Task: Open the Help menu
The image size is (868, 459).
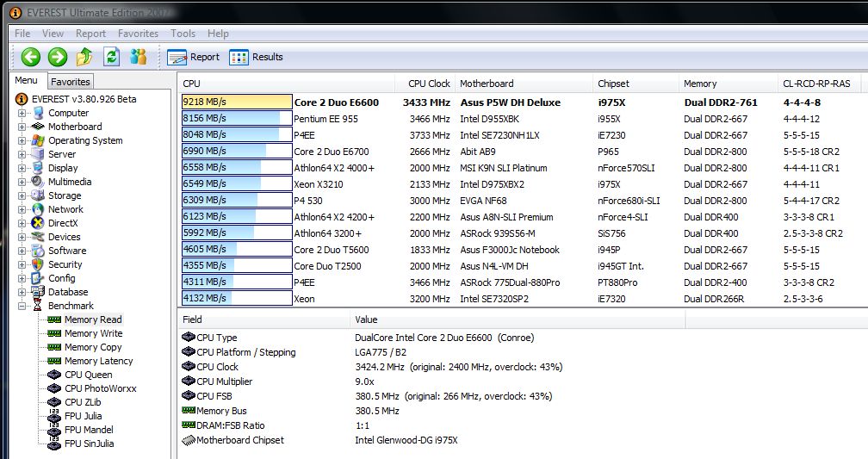Action: point(218,34)
